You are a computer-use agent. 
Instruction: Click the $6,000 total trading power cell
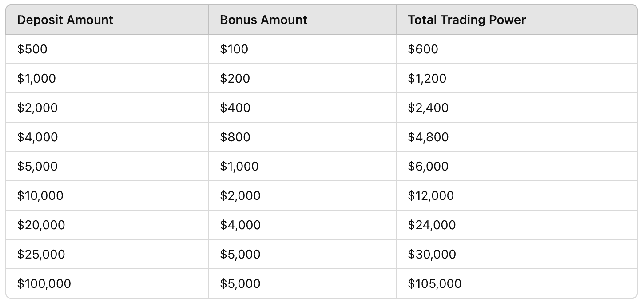(x=428, y=166)
